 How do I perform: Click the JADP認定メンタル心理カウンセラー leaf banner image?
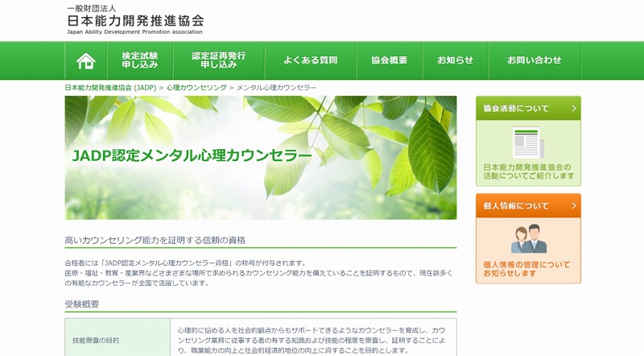tap(260, 157)
